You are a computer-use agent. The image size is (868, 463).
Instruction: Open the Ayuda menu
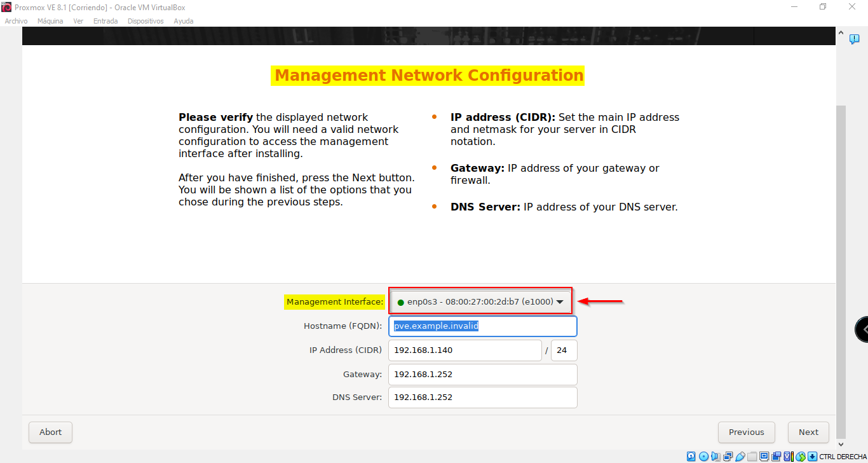pyautogui.click(x=184, y=21)
